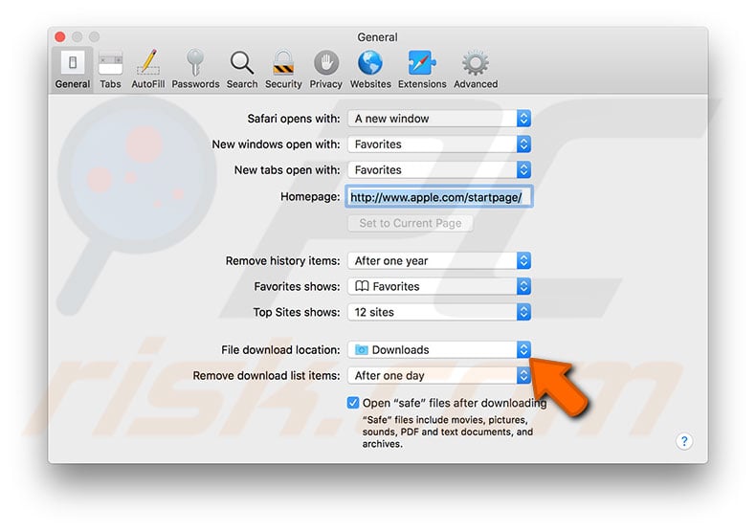756x532 pixels.
Task: Open the Security padlock preferences
Action: tap(283, 70)
